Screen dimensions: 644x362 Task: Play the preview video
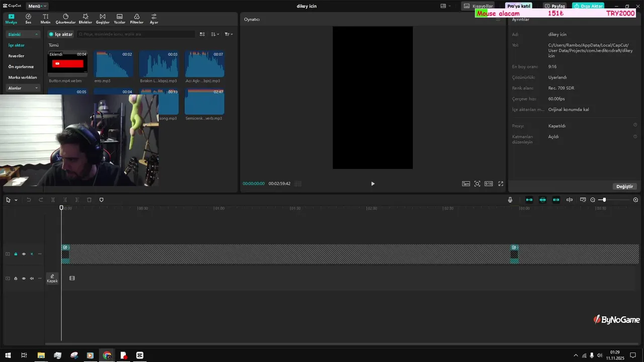coord(373,184)
